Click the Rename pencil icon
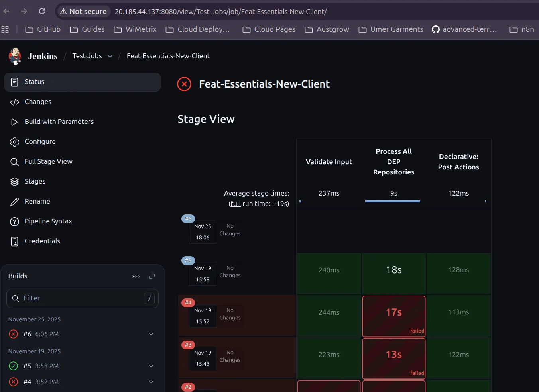This screenshot has width=539, height=392. point(14,202)
